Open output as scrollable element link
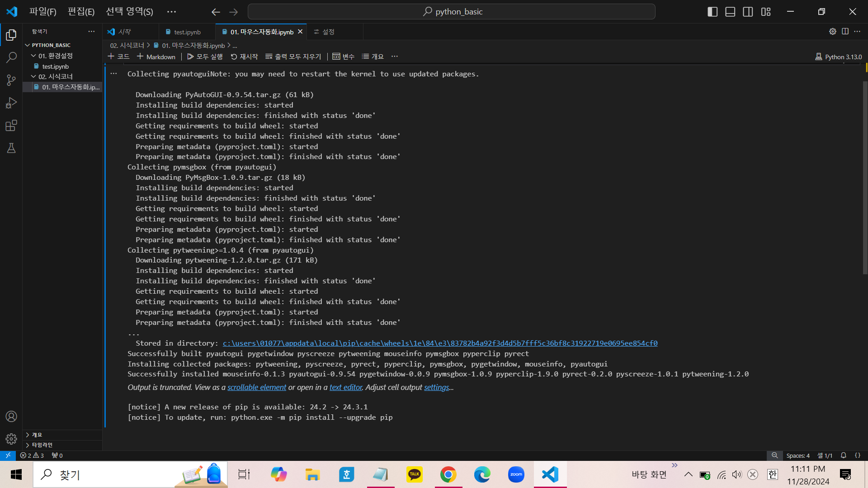868x488 pixels. coord(257,387)
